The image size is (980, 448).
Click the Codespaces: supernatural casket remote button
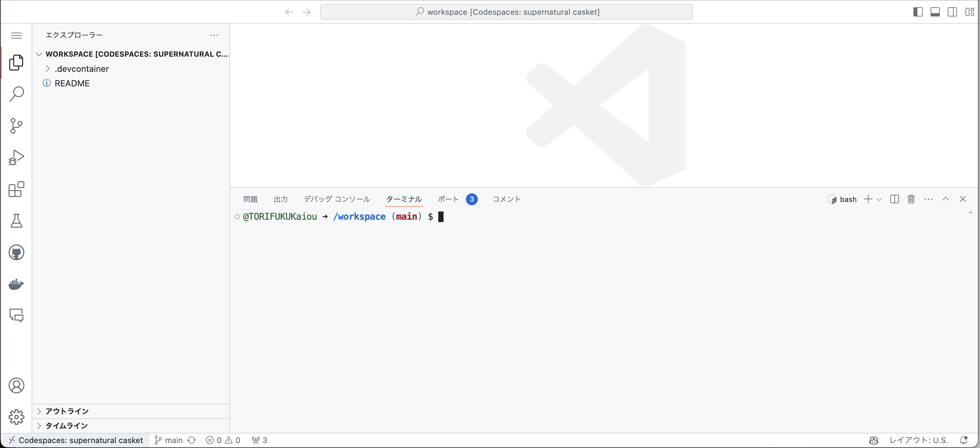tap(75, 440)
